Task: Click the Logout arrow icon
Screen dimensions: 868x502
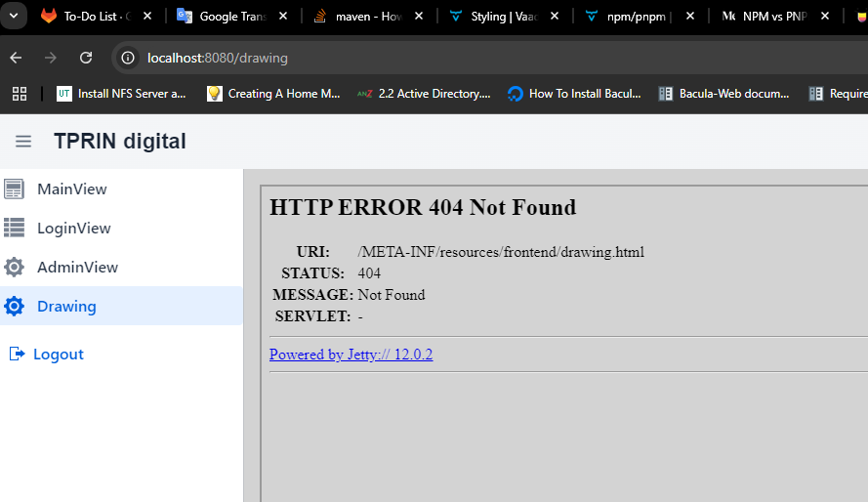Action: pos(16,355)
